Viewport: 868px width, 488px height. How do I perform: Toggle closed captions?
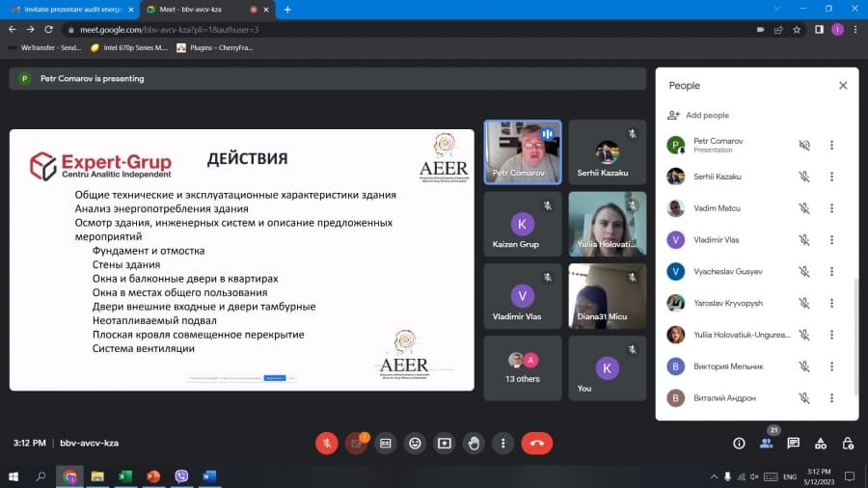pyautogui.click(x=385, y=444)
